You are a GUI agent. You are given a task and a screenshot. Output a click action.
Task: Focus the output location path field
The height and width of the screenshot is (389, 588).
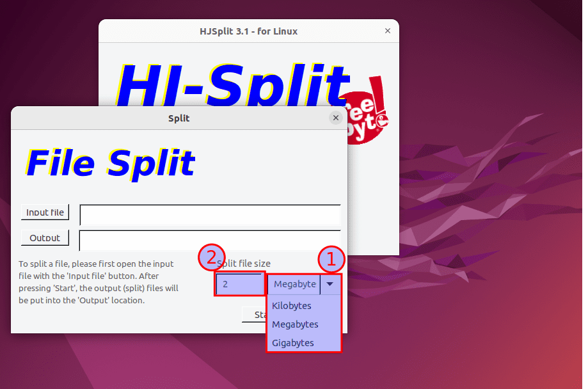(210, 241)
